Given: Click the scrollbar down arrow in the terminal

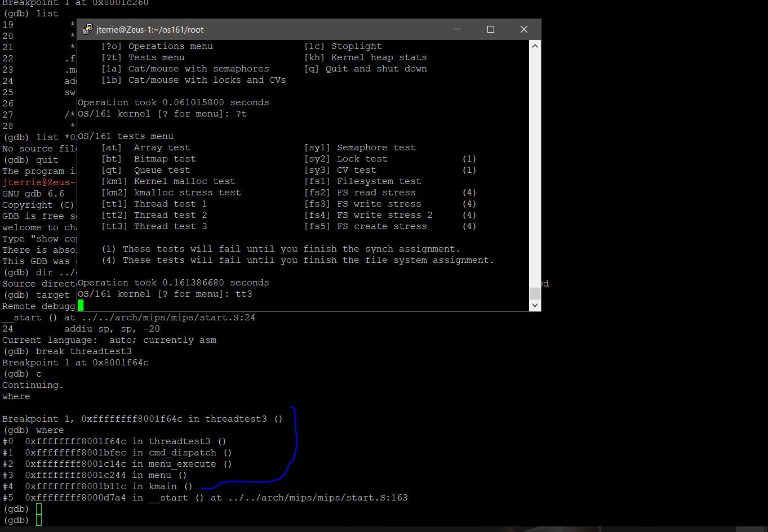Looking at the screenshot, I should pos(535,305).
